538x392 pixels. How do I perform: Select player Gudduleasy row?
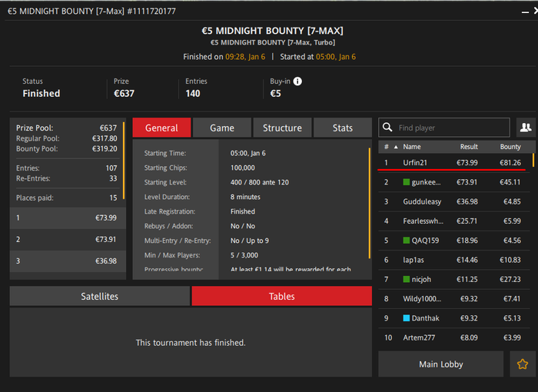tap(454, 201)
